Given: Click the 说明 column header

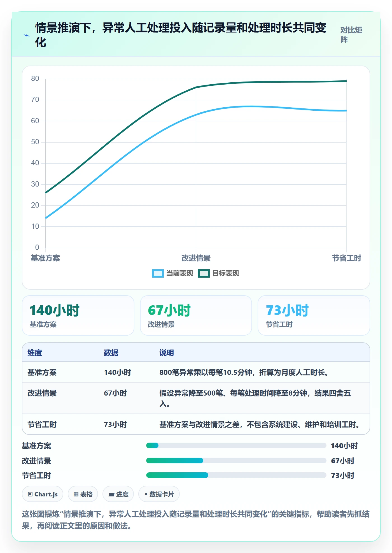Looking at the screenshot, I should point(167,353).
